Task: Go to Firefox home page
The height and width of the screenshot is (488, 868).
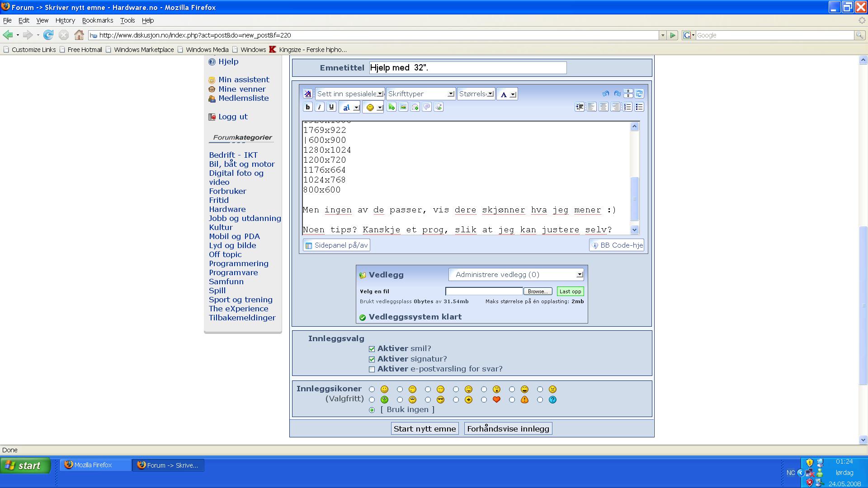Action: (79, 35)
